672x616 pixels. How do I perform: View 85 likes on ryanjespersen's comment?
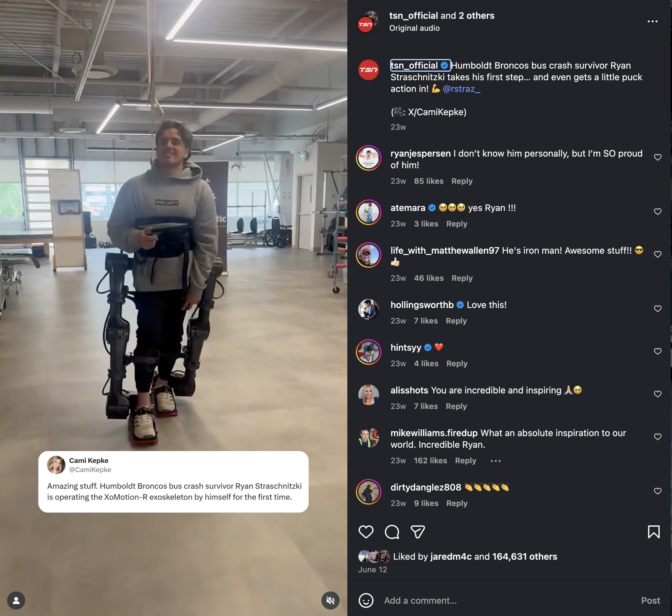(428, 181)
